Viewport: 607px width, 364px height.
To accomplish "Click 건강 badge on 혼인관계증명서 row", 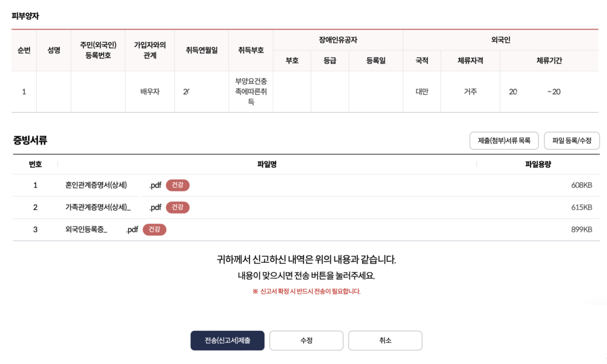I will [x=177, y=186].
